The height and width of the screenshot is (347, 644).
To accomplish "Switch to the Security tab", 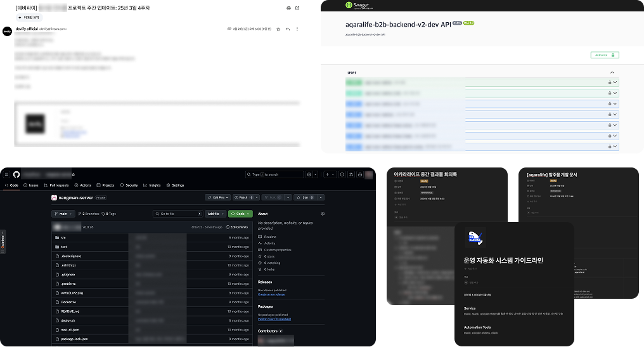I will coord(129,185).
